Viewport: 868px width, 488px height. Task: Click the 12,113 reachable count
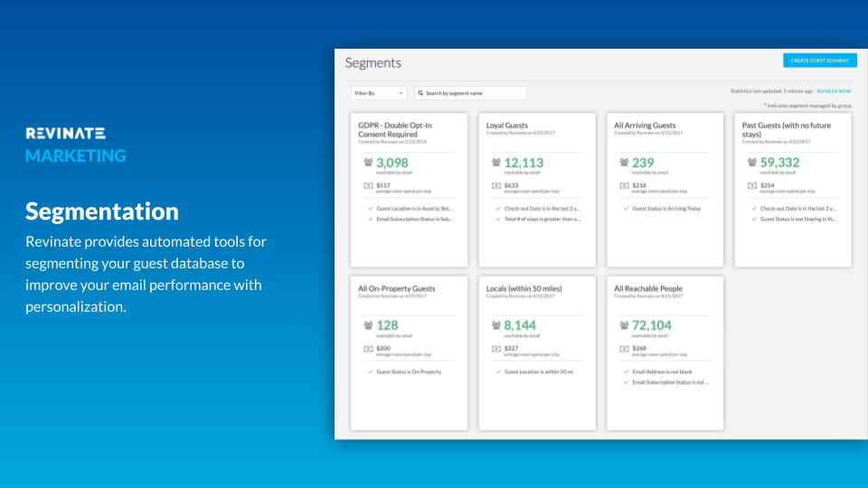point(524,163)
